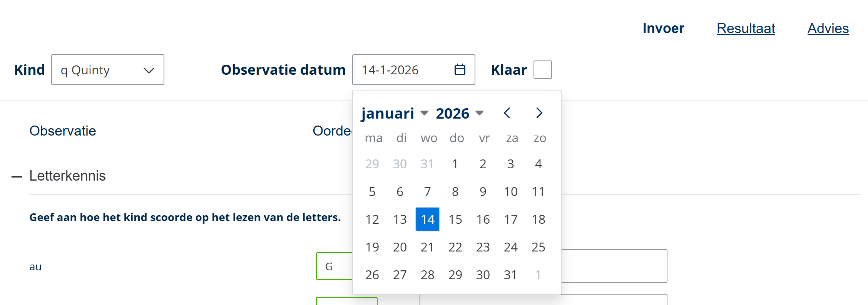Go to next month arrow
This screenshot has height=305, width=868.
539,113
